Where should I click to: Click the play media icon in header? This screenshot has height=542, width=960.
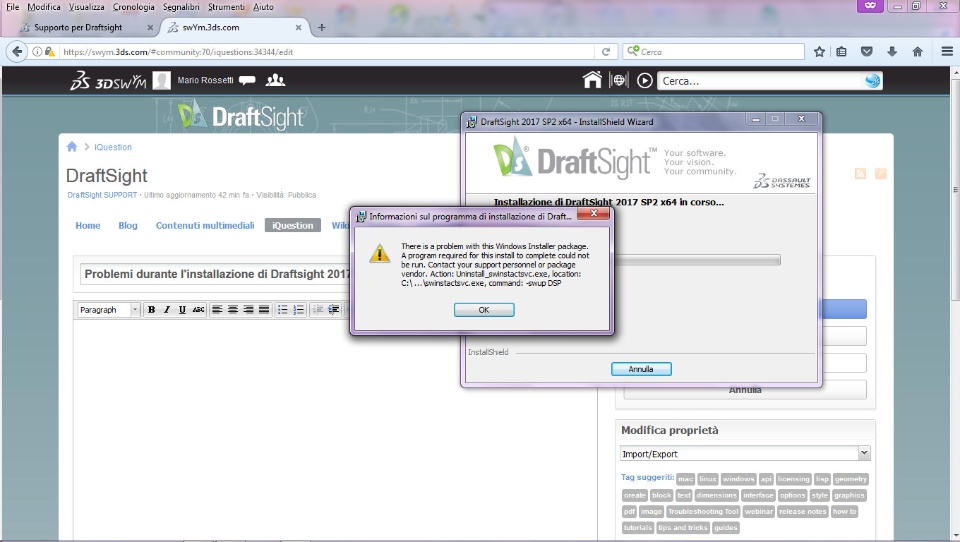click(644, 80)
